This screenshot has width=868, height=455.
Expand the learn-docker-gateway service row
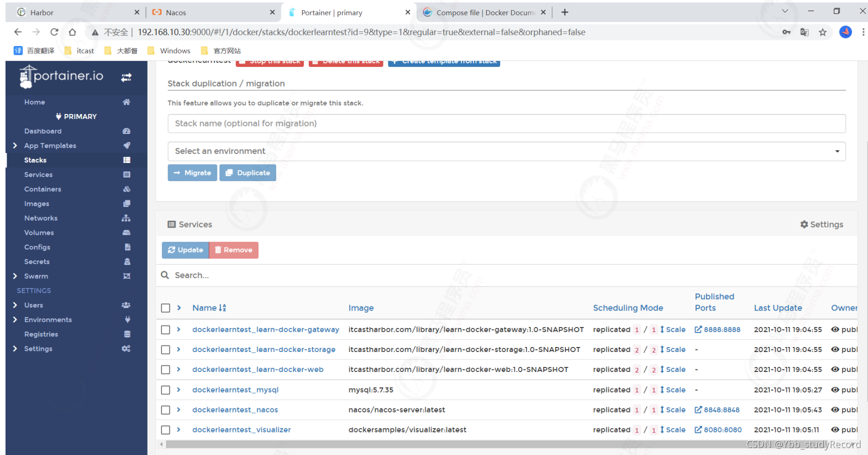click(179, 329)
